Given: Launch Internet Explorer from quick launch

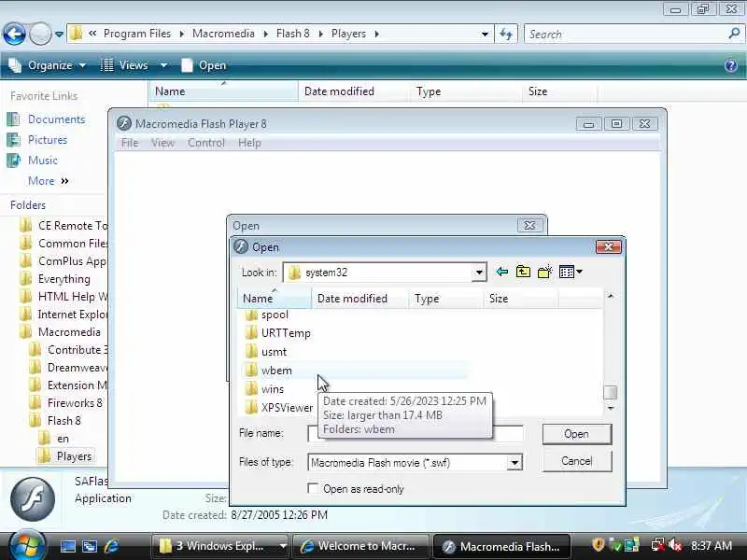Looking at the screenshot, I should [112, 546].
